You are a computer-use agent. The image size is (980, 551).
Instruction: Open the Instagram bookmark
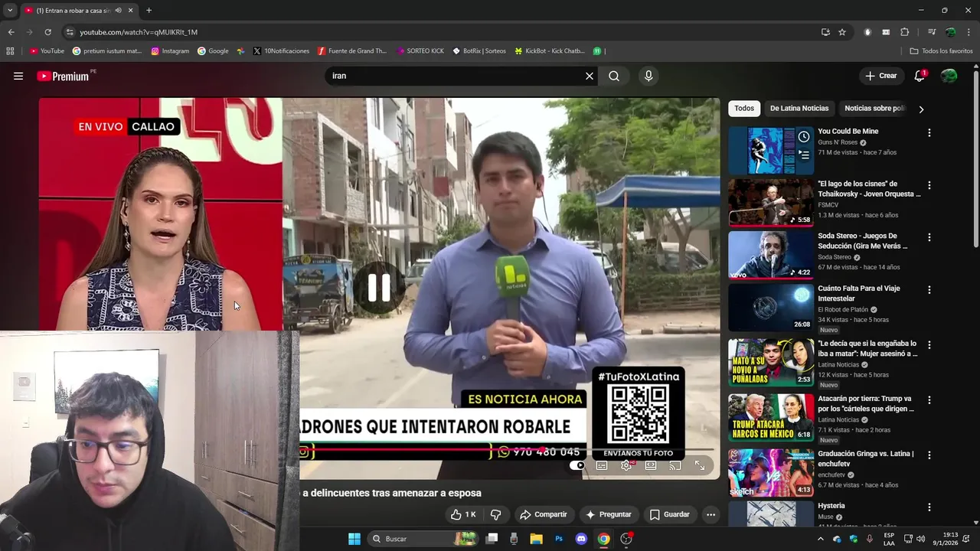click(x=170, y=51)
